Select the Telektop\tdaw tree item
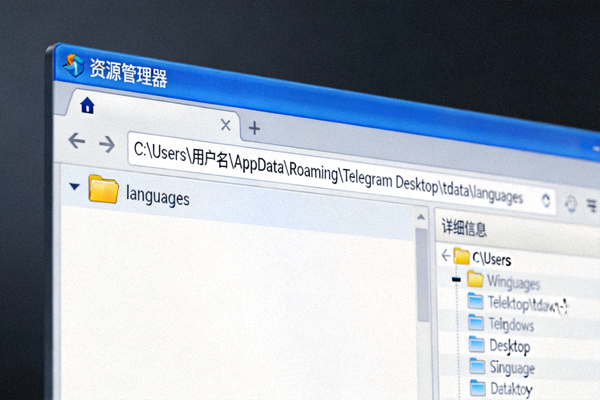Image resolution: width=600 pixels, height=400 pixels. (528, 304)
